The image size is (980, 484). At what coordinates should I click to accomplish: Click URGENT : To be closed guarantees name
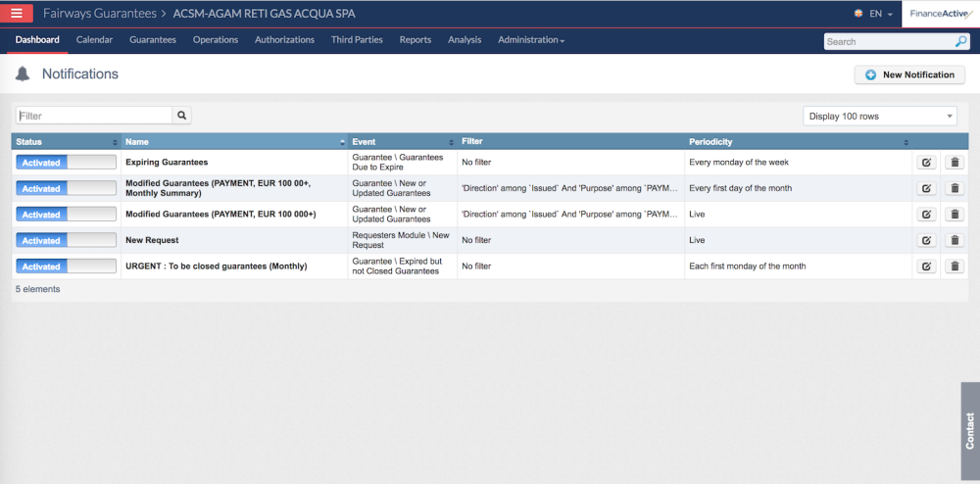(217, 266)
